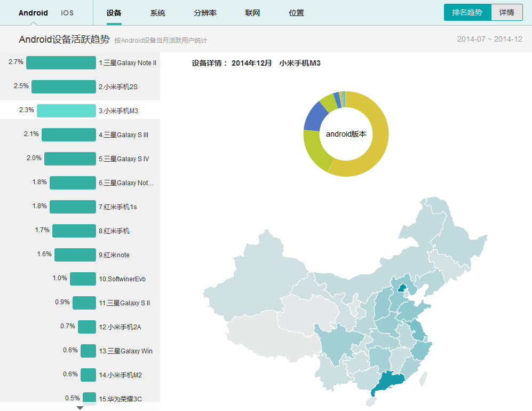The width and height of the screenshot is (532, 411).
Task: Select 三星Galaxy S III ranking row
Action: point(80,135)
